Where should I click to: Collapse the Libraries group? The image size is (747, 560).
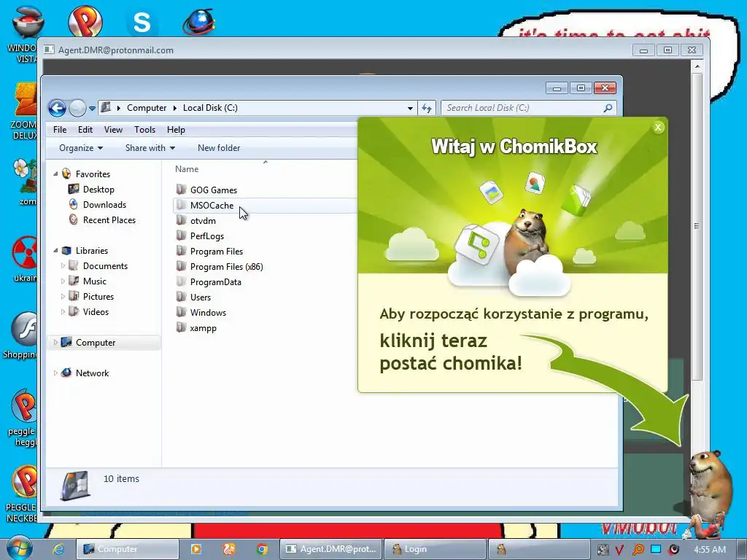tap(55, 251)
